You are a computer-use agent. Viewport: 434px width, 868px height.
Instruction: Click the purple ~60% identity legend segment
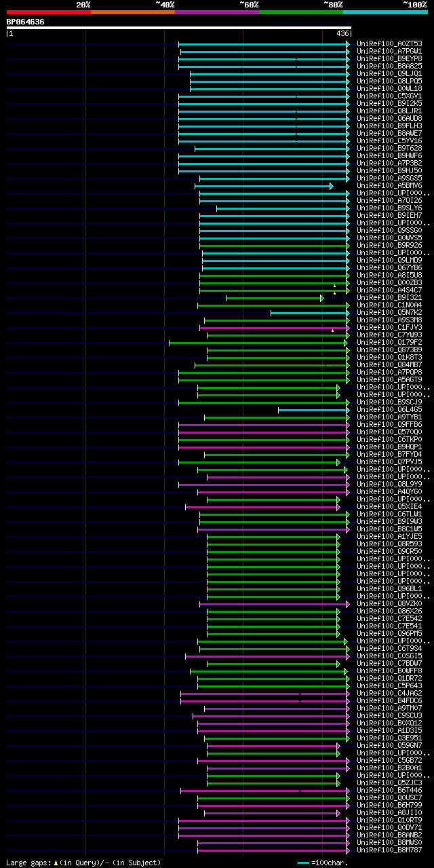pos(217,12)
